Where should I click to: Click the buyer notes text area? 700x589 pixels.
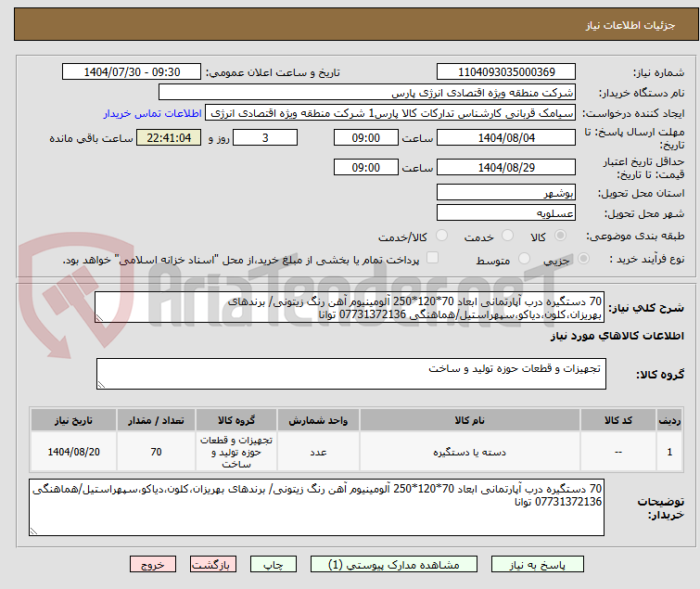click(x=316, y=507)
